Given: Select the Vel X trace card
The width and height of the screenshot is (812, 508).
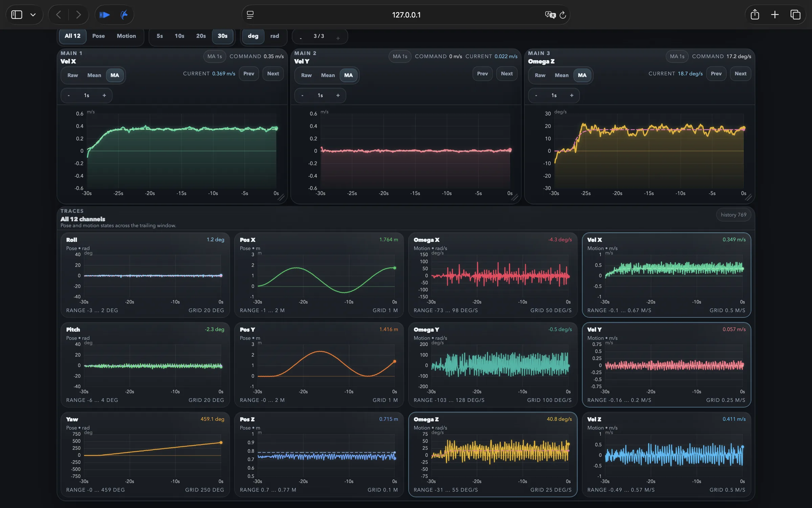Looking at the screenshot, I should pos(666,275).
